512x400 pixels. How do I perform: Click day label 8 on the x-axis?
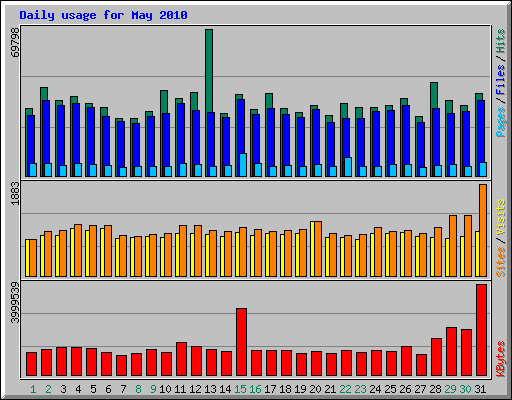coord(138,389)
